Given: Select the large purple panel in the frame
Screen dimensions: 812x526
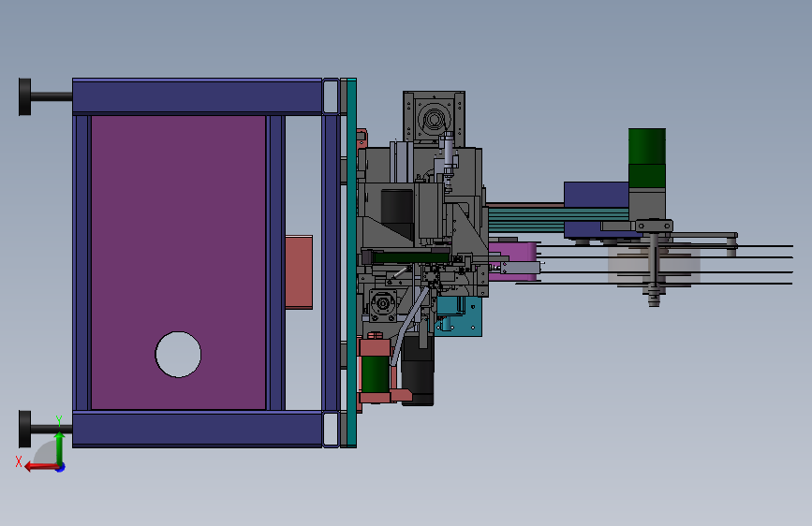Looking at the screenshot, I should (178, 262).
